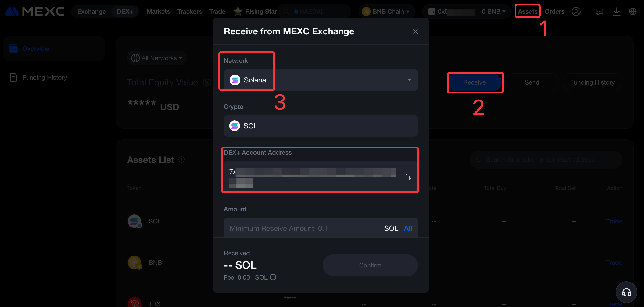Viewport: 644px width, 307px height.
Task: Open the messages chat icon
Action: pyautogui.click(x=599, y=11)
